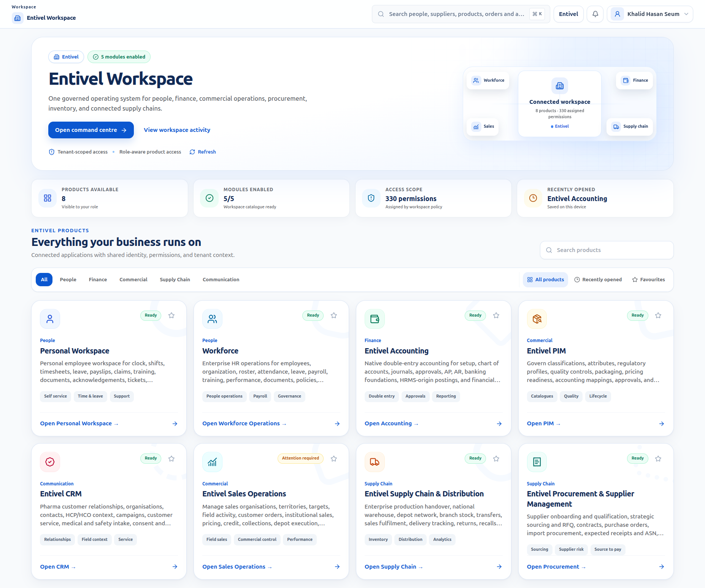Click the Attention required badge on Sales Operations
Viewport: 705px width, 588px height.
pos(300,458)
